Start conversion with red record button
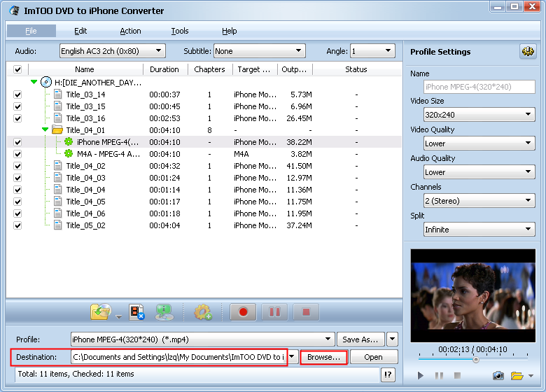 coord(243,312)
